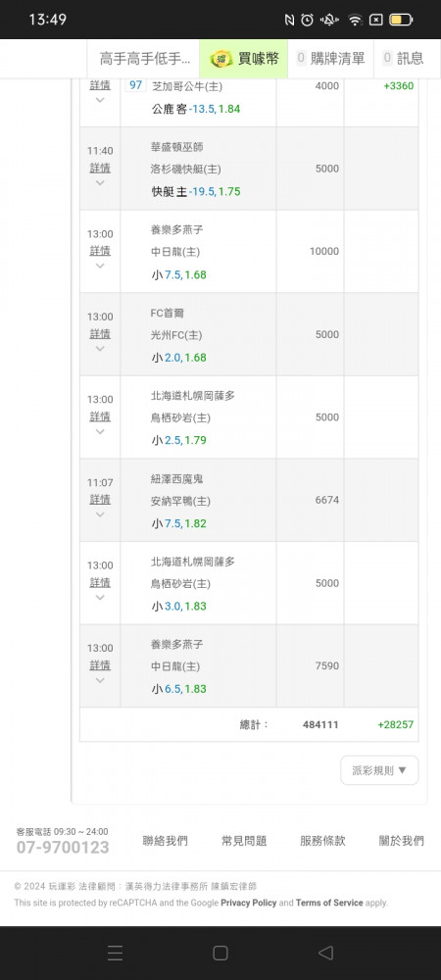Tap the alarm clock status icon
Image resolution: width=441 pixels, height=980 pixels.
coord(307,20)
